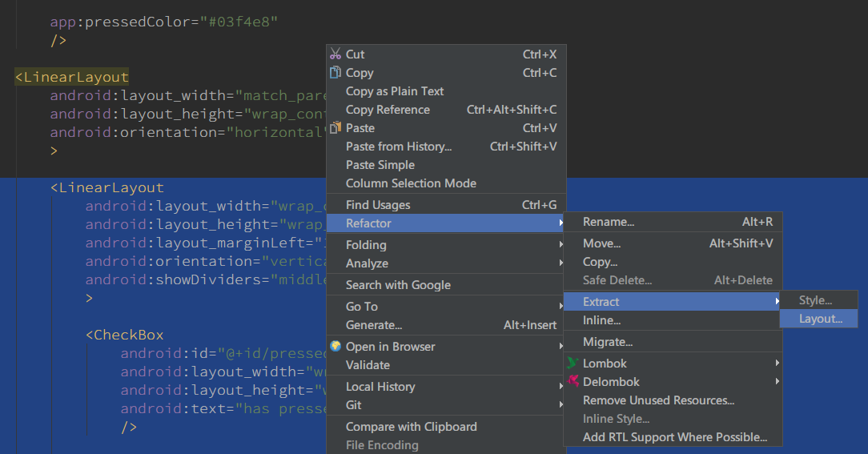Image resolution: width=868 pixels, height=454 pixels.
Task: Click Find Usages menu entry
Action: pos(378,205)
